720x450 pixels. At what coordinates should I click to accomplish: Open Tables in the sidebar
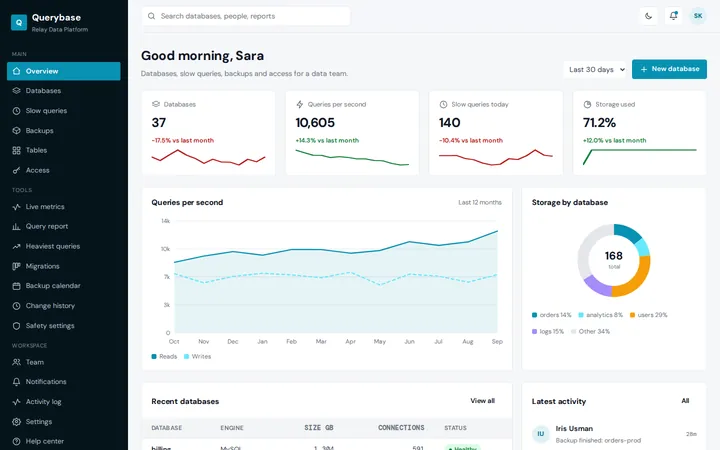pos(64,150)
